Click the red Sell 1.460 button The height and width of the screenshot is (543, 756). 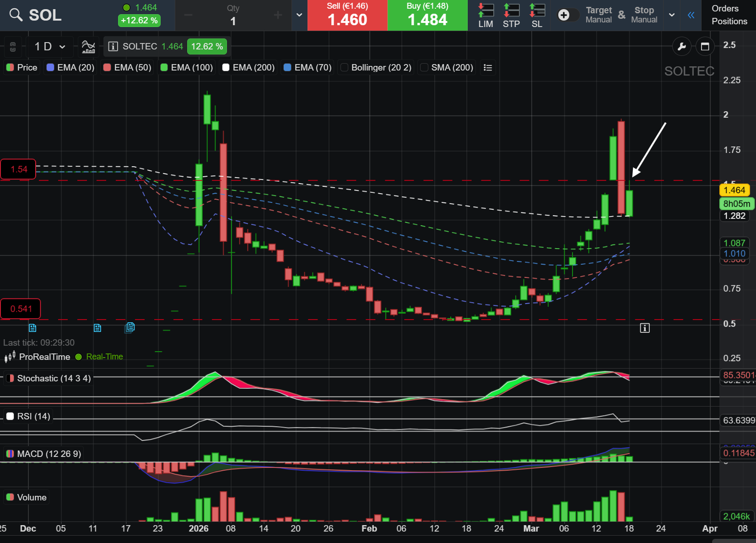347,15
